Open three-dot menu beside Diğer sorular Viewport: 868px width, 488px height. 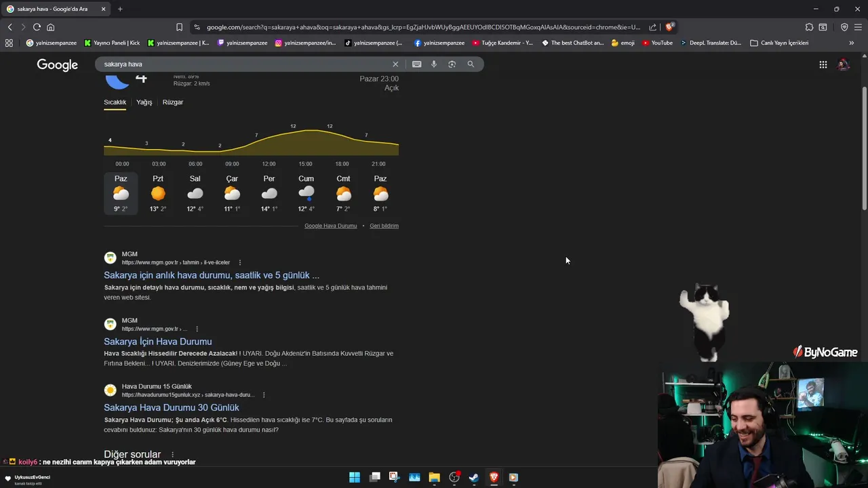[x=172, y=455]
